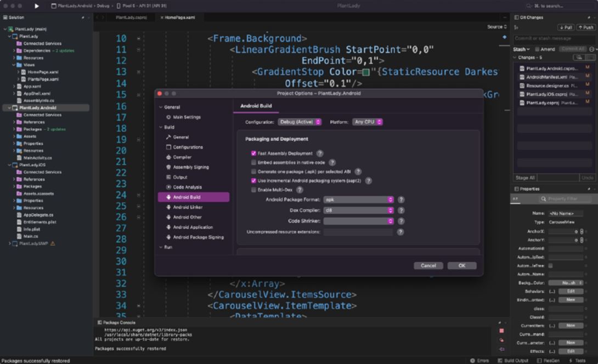Open Build Output tab in status bar
The width and height of the screenshot is (598, 364).
point(513,360)
